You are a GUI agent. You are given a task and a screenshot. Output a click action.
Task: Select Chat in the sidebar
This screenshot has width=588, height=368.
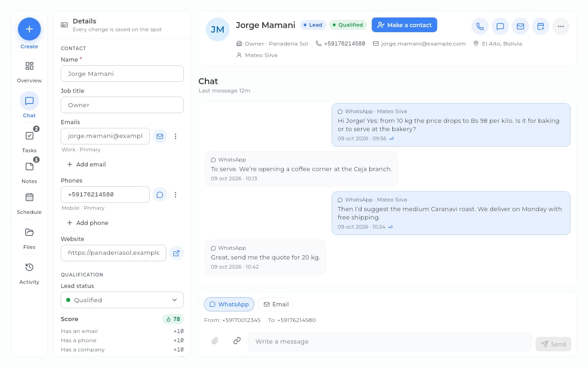(x=29, y=105)
